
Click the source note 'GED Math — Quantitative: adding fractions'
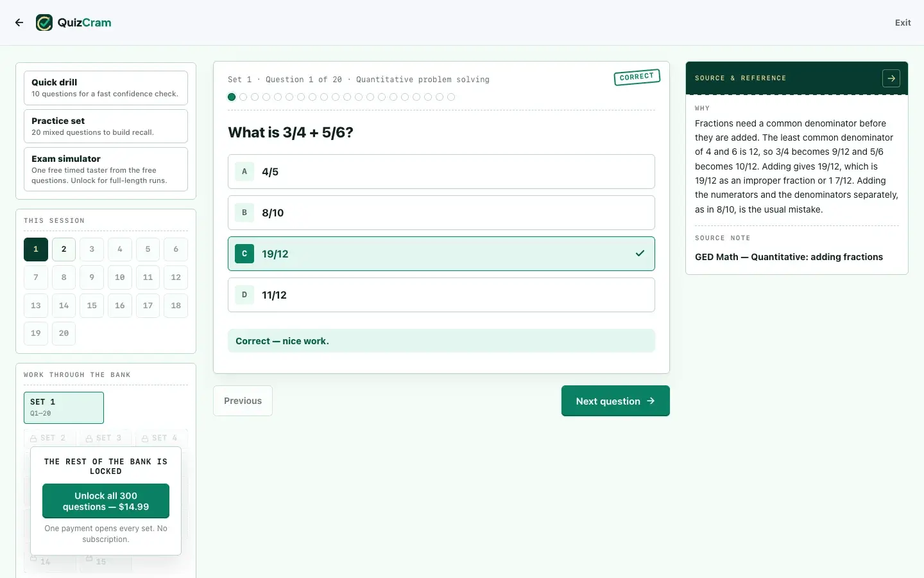click(x=789, y=257)
